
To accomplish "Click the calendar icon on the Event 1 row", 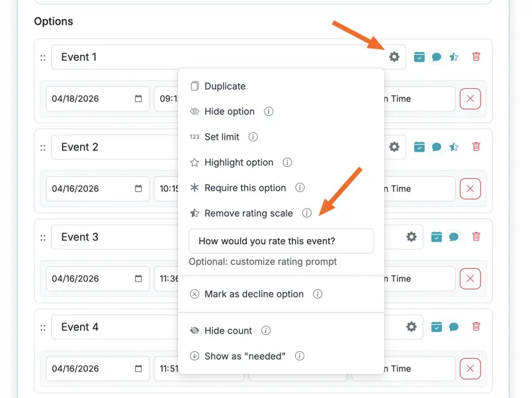I will coord(420,57).
